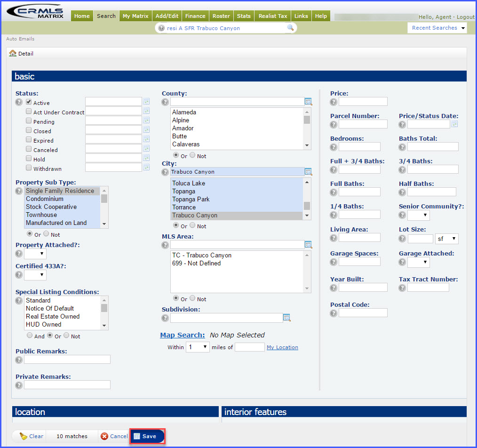Click help icon next to Price
Viewport: 477px width, 448px height.
[334, 102]
